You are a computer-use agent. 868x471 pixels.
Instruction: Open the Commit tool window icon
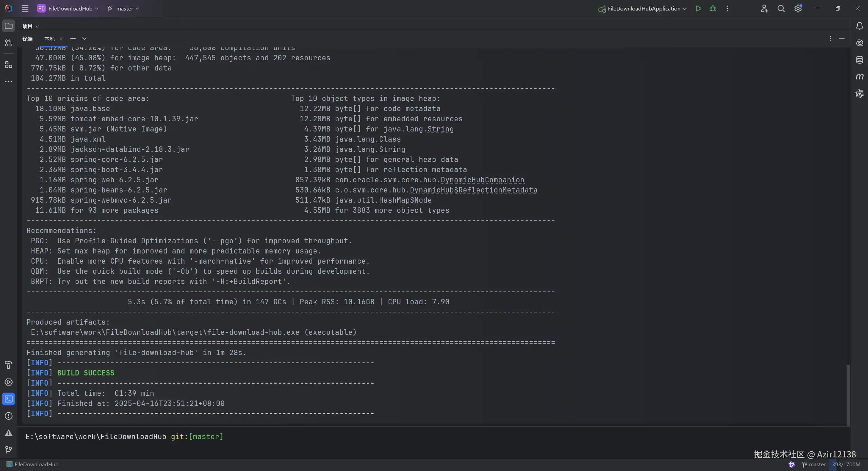click(8, 43)
